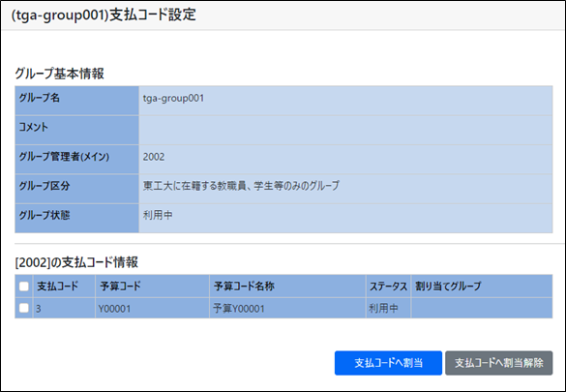The height and width of the screenshot is (392, 566).
Task: Click the 支払コードへ割当 button
Action: pos(388,363)
